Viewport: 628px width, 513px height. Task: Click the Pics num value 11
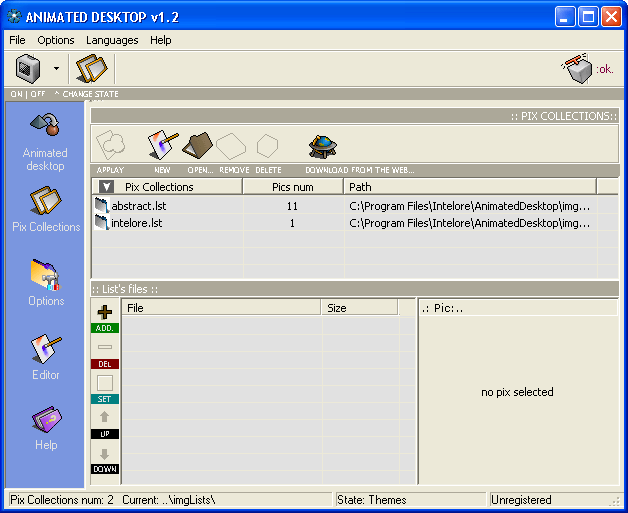pos(292,206)
